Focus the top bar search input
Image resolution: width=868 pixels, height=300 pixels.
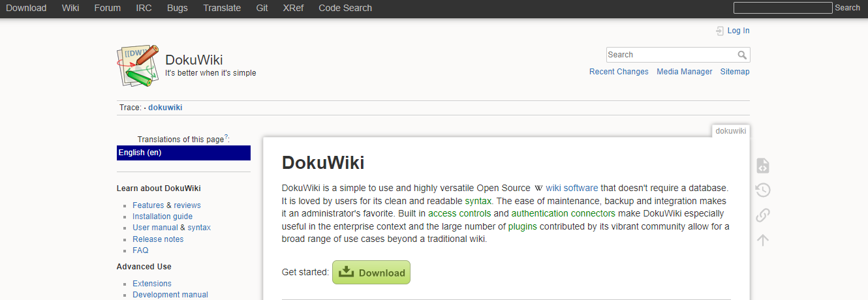[783, 8]
